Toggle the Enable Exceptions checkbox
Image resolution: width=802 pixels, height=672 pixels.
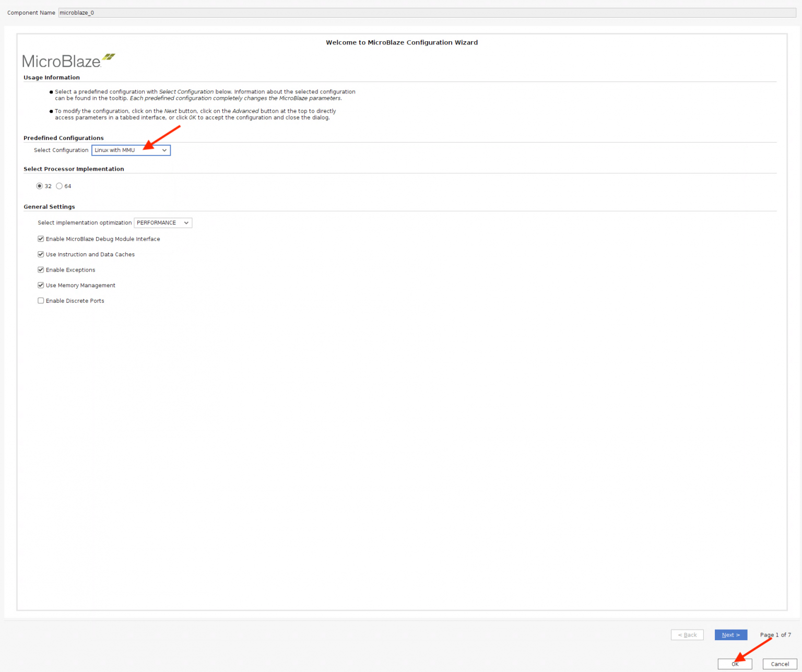coord(41,270)
